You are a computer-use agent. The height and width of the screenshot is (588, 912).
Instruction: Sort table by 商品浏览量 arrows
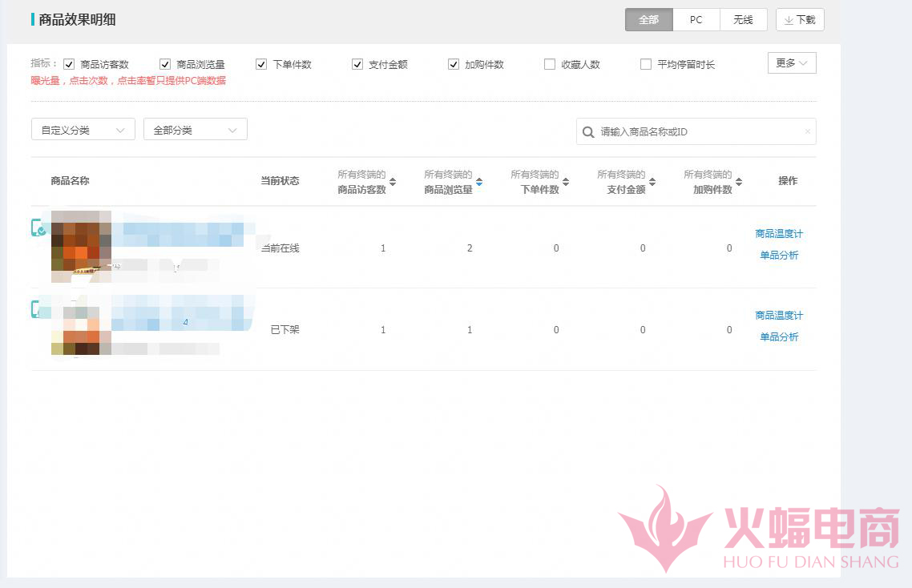click(x=479, y=182)
